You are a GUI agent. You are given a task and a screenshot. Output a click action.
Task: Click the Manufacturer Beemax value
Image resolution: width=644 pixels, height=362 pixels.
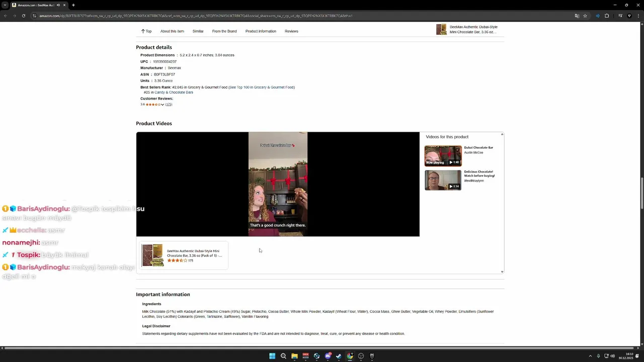pos(174,68)
